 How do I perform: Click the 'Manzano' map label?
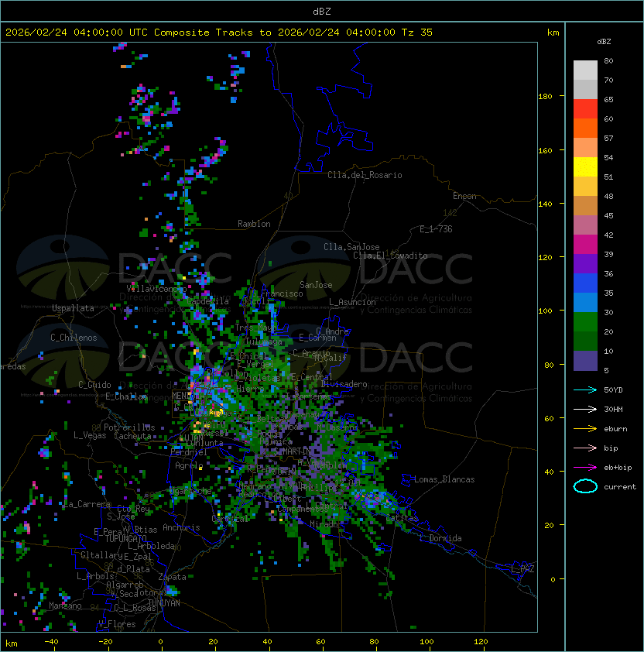click(65, 606)
